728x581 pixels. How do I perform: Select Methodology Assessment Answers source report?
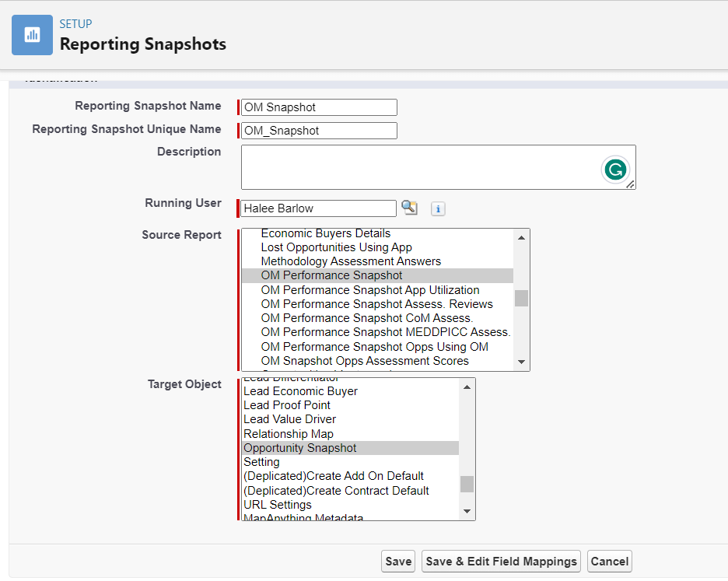[x=351, y=261]
